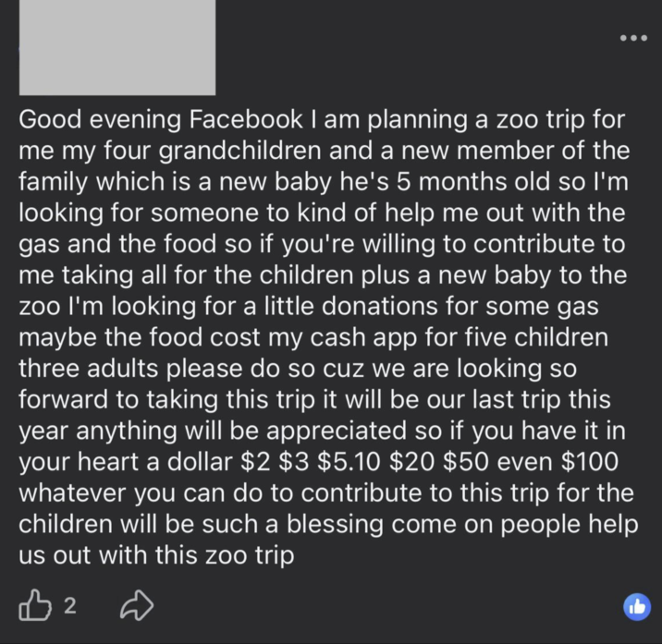Viewport: 662px width, 644px height.
Task: Open the like count showing 2
Action: (x=70, y=606)
